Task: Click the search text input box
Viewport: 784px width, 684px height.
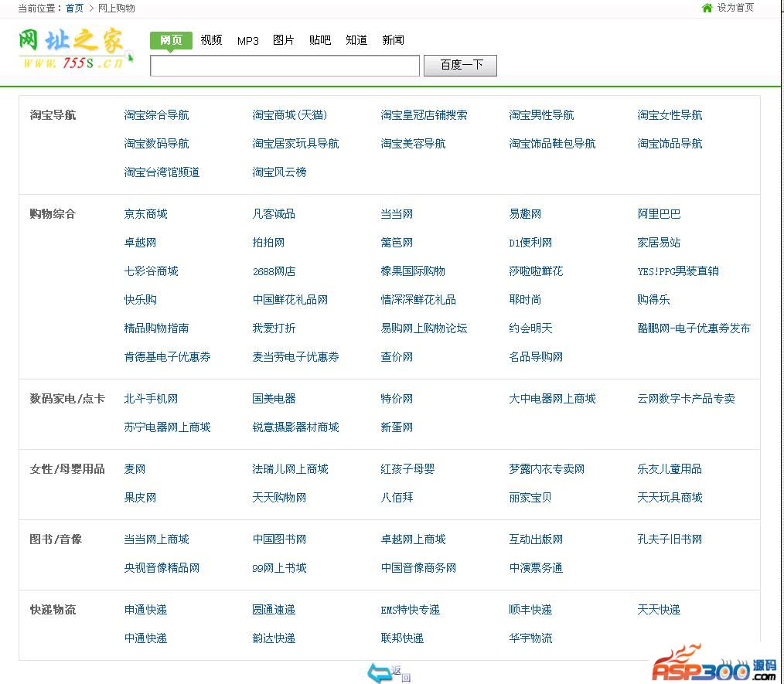Action: coord(285,66)
